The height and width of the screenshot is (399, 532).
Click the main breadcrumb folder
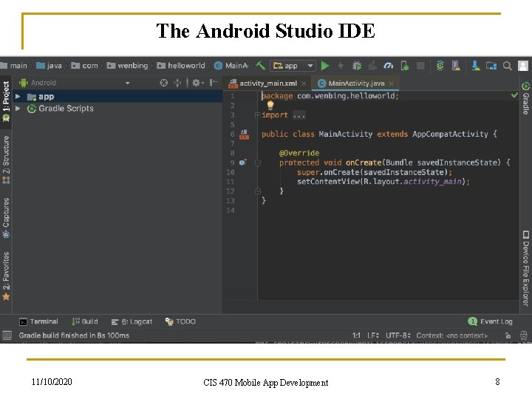pos(14,66)
